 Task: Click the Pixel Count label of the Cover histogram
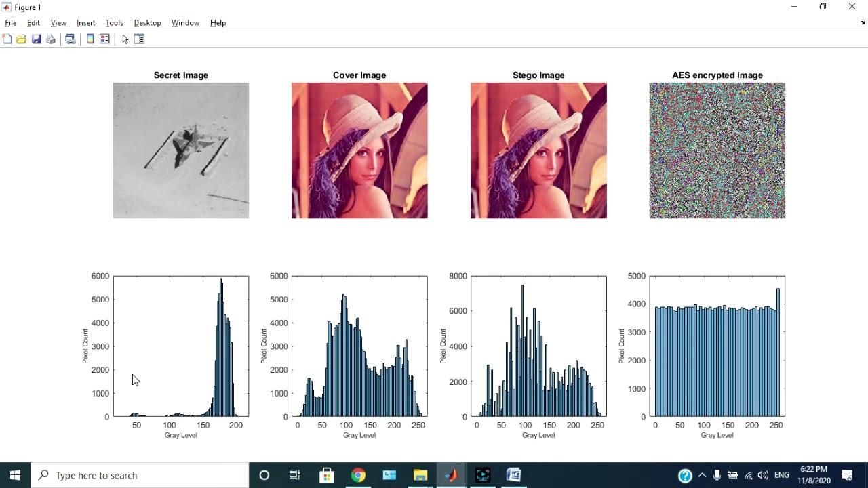click(264, 346)
